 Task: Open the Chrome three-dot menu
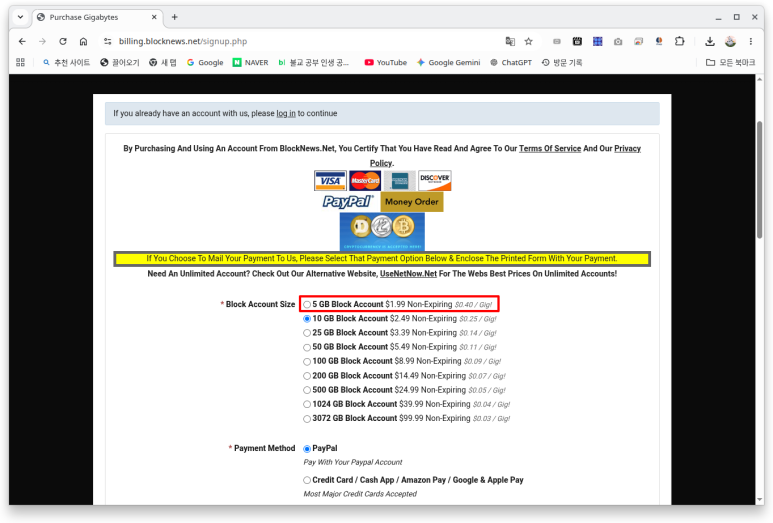click(x=750, y=41)
